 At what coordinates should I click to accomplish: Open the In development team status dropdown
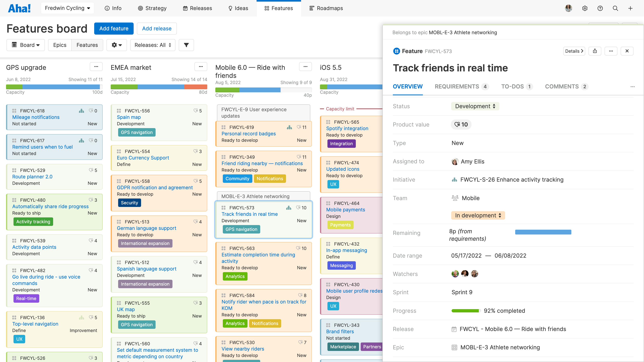coord(478,215)
